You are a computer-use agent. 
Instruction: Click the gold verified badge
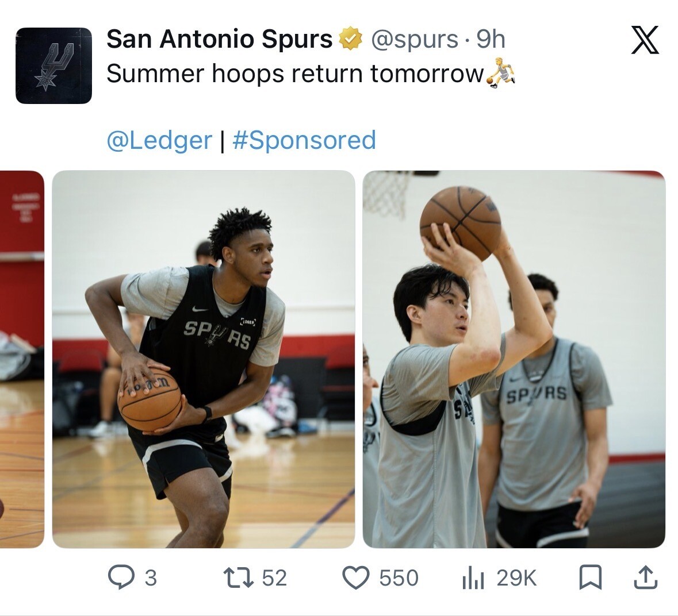(x=351, y=39)
